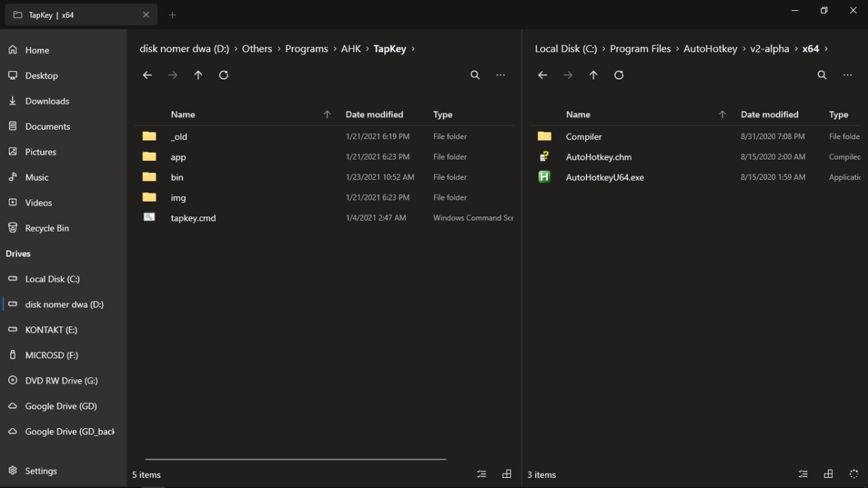Select the app folder row
Screen dimensions: 868x488
click(x=325, y=157)
